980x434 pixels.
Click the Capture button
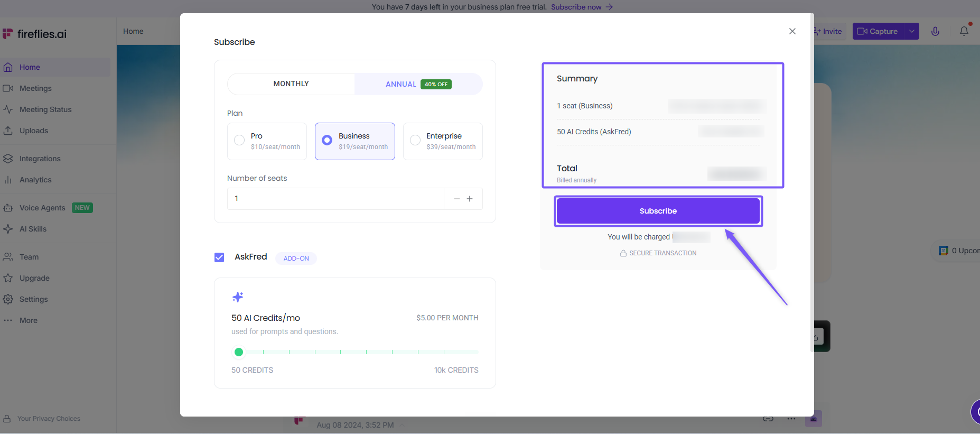point(878,31)
